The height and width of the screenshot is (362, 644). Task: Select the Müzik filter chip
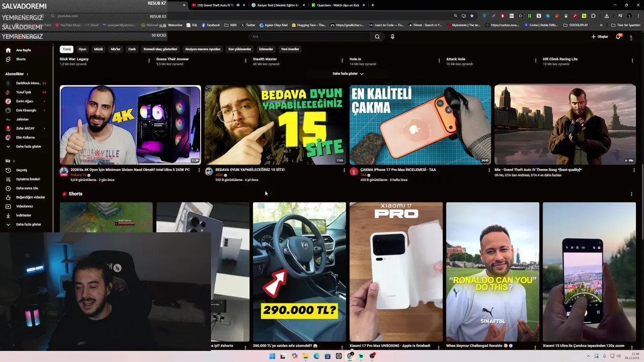[x=99, y=49]
